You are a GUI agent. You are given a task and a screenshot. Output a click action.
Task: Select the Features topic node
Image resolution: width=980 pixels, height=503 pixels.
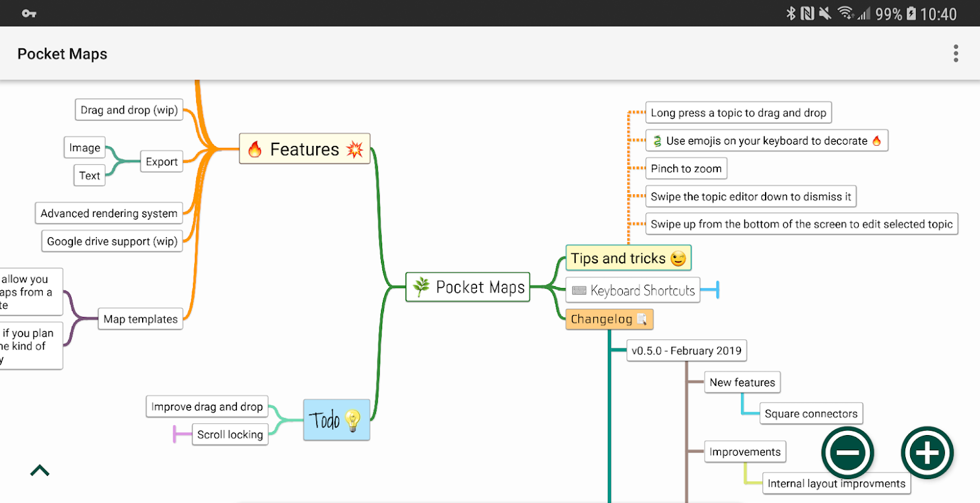click(304, 149)
